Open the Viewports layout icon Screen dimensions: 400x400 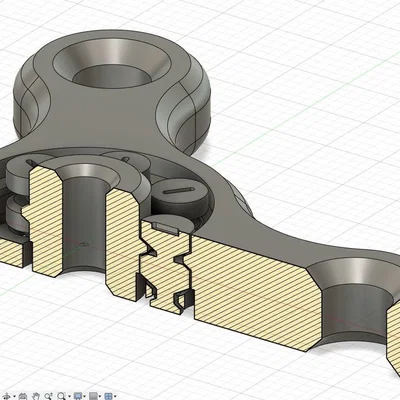pyautogui.click(x=108, y=396)
